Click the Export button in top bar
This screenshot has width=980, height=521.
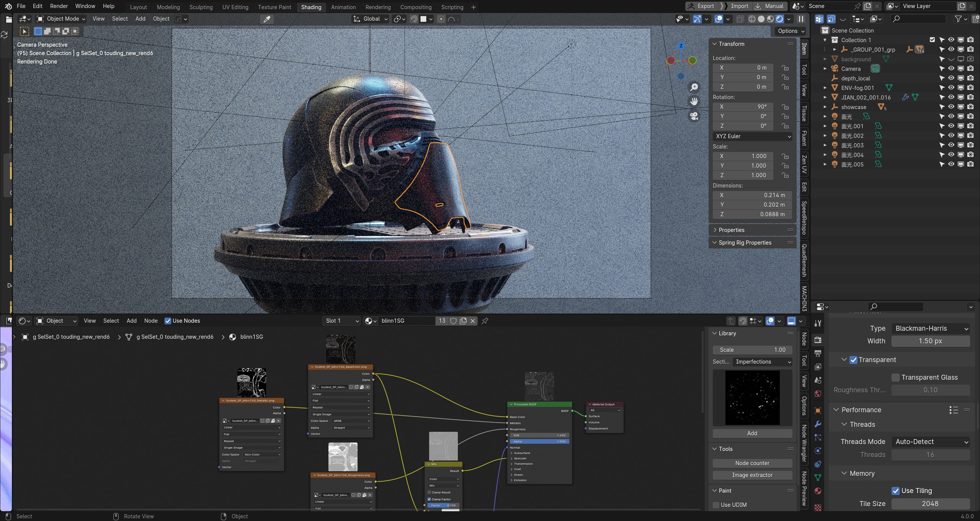[x=701, y=6]
